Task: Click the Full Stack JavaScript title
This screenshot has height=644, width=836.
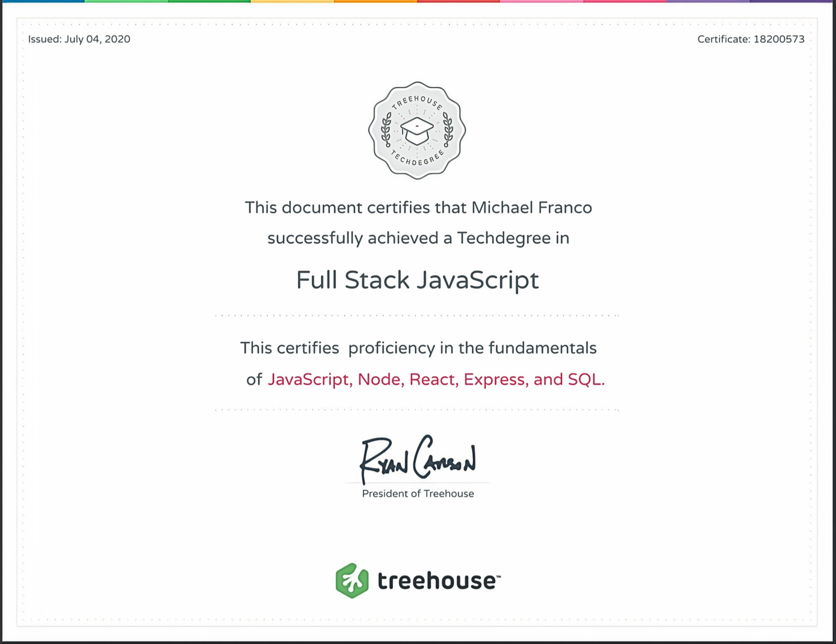Action: (x=417, y=280)
